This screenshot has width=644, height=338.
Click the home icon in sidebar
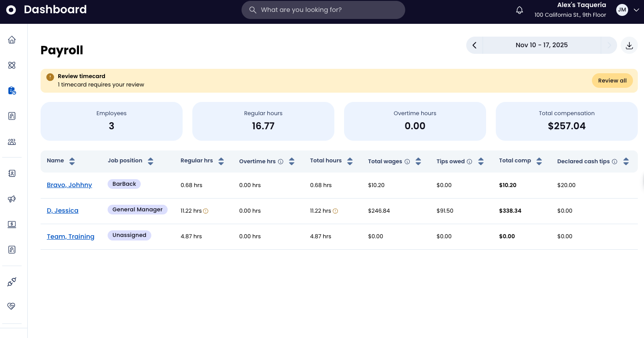(x=12, y=40)
